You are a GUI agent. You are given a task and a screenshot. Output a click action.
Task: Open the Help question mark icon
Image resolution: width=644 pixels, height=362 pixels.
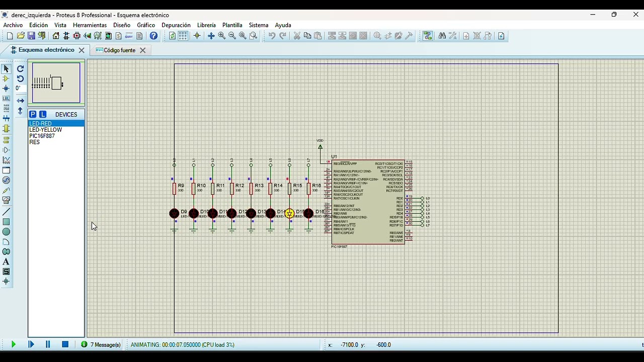tap(154, 36)
